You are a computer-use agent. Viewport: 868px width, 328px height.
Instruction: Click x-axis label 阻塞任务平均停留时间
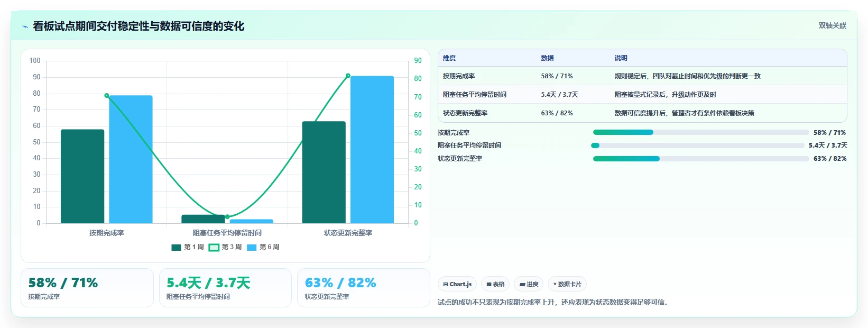227,233
